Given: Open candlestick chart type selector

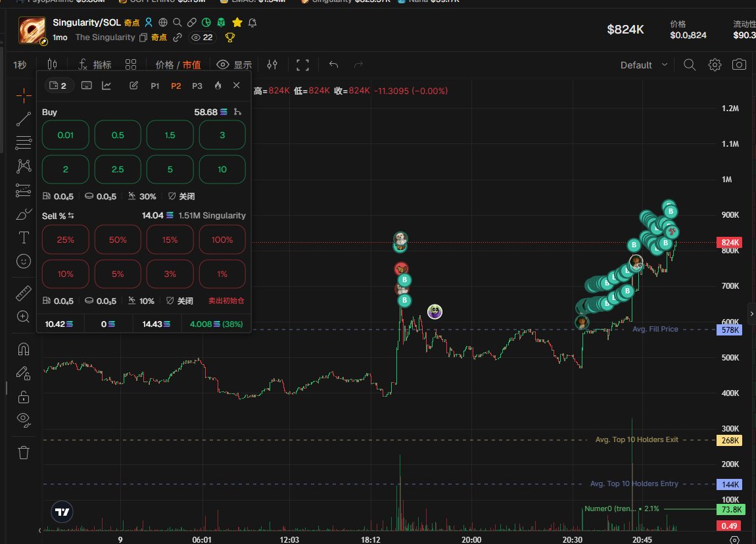Looking at the screenshot, I should click(x=52, y=64).
